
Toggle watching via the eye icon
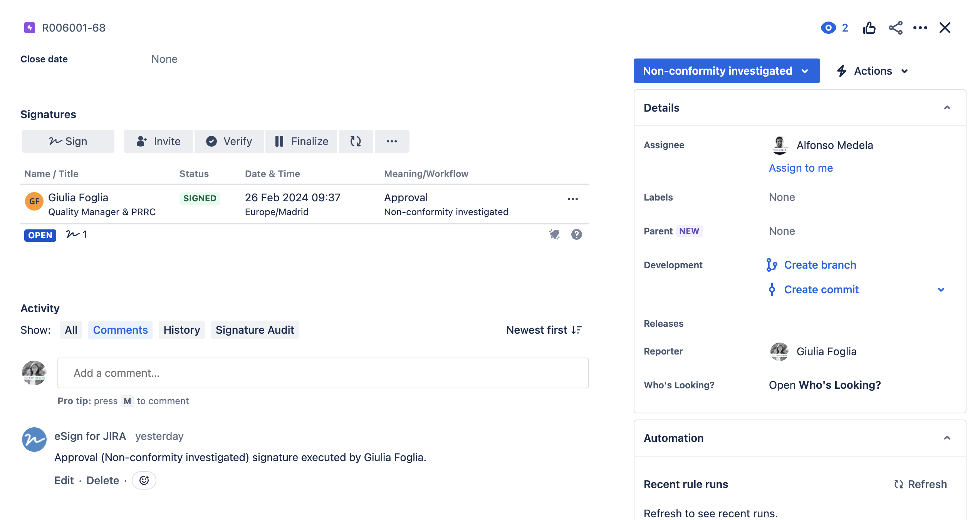pyautogui.click(x=828, y=28)
